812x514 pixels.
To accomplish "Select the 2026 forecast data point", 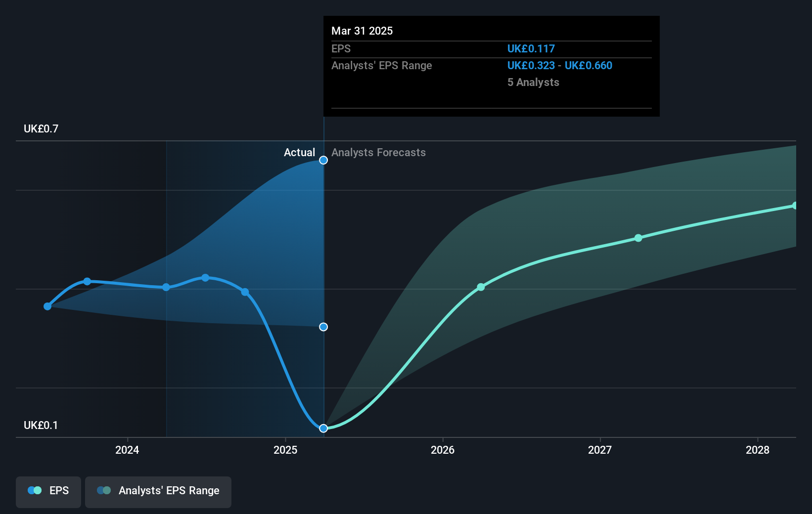I will coord(480,287).
